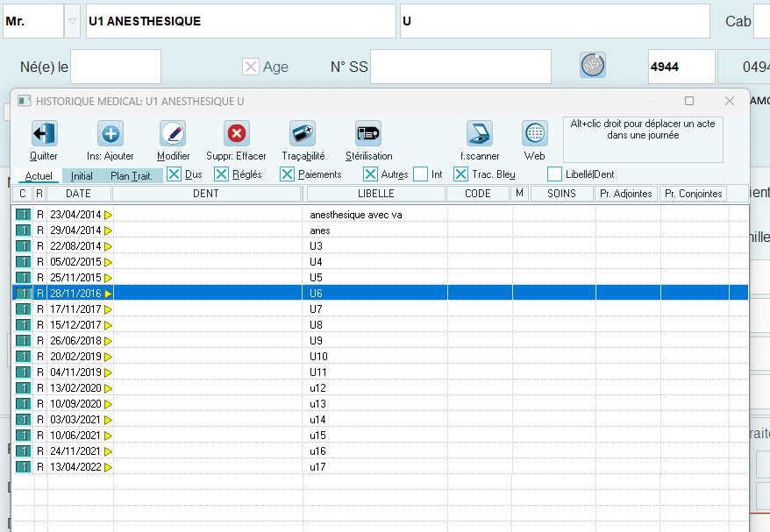The width and height of the screenshot is (770, 532).
Task: Click Ins: Ajouter plus icon
Action: (x=111, y=134)
